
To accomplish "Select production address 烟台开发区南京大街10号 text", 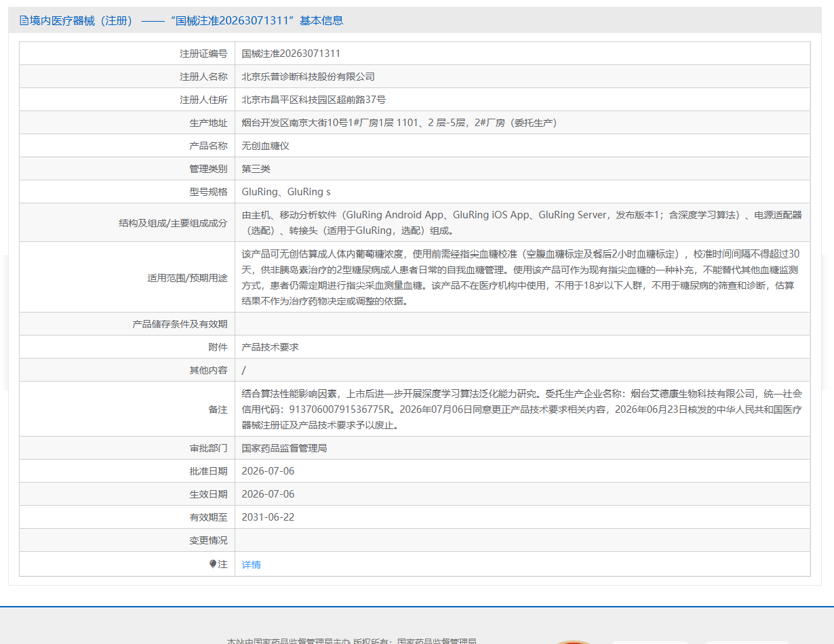I will pyautogui.click(x=399, y=123).
